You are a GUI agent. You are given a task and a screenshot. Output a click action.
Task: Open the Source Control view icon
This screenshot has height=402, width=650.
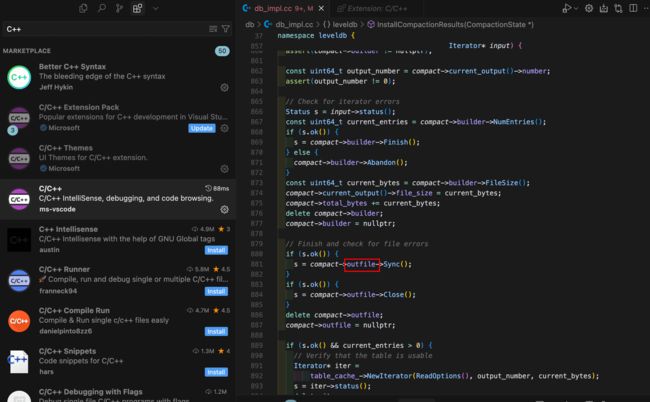point(119,8)
